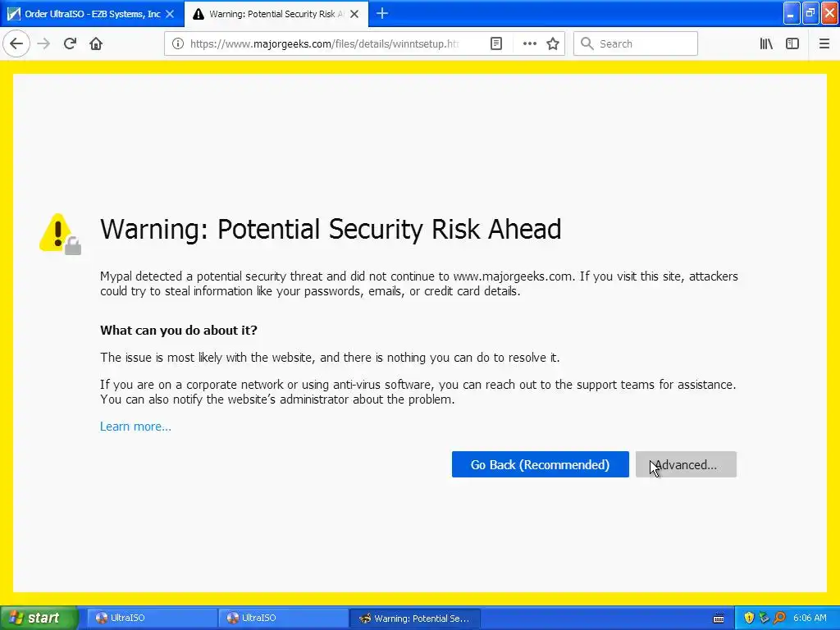Click the Warning: Potential Security Risk Ahead heading

tap(331, 230)
